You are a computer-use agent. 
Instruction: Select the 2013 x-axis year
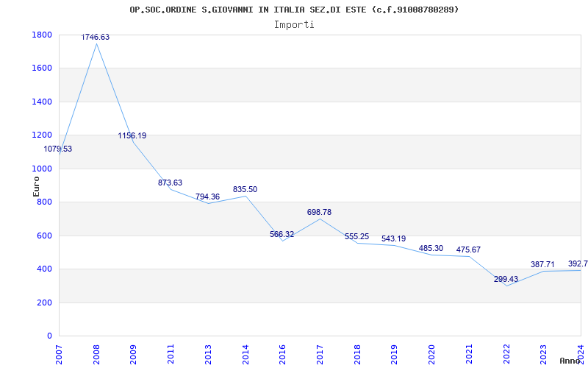(208, 354)
